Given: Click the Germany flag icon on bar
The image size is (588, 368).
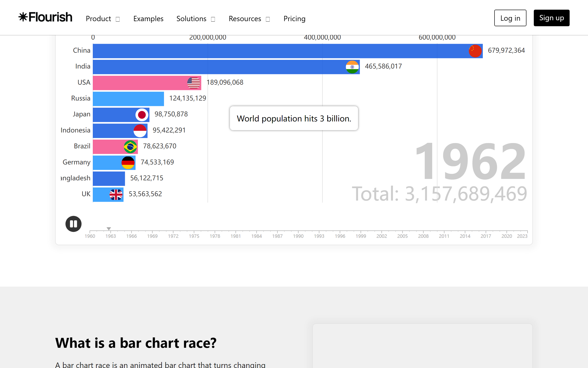Looking at the screenshot, I should pyautogui.click(x=128, y=163).
